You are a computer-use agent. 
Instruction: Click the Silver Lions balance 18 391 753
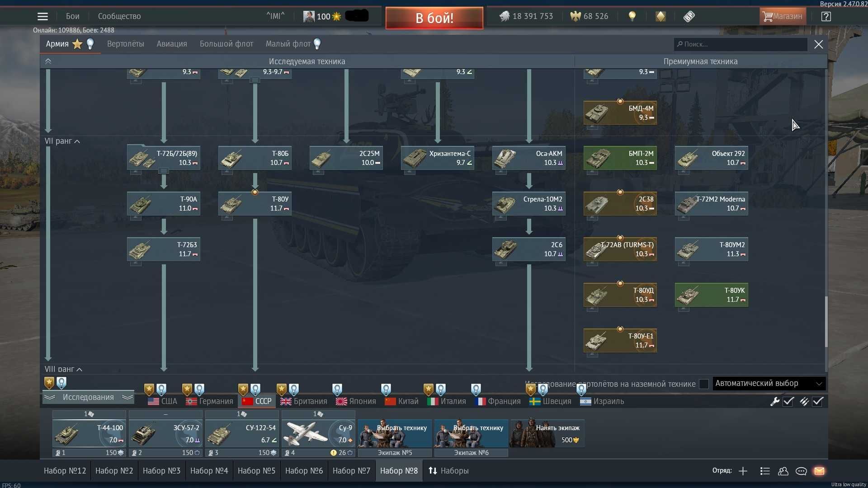point(526,16)
